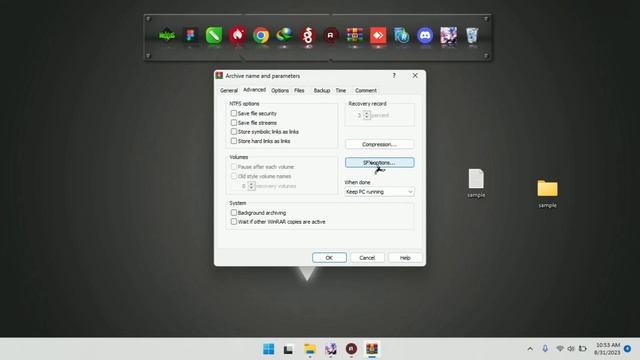Check Wait if other WinRAR copies active
The height and width of the screenshot is (360, 640).
233,222
